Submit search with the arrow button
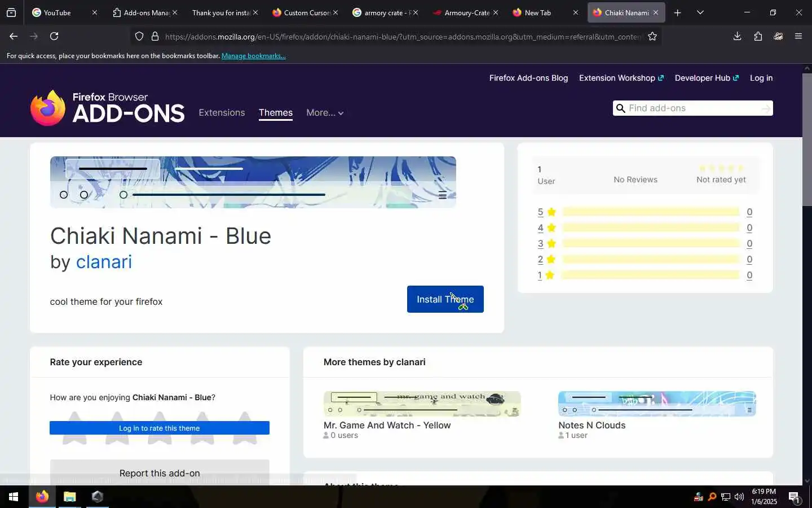Screen dimensions: 812x508 click(x=766, y=108)
